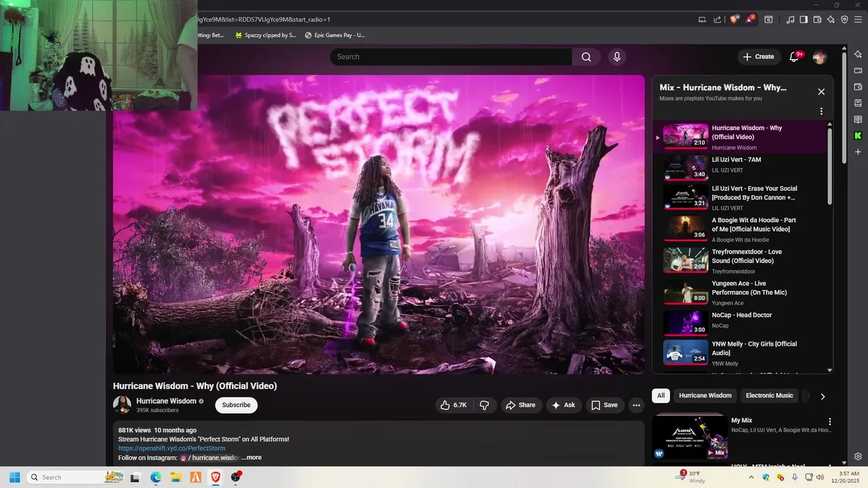Select the Electronic Music filter chip

tap(769, 396)
